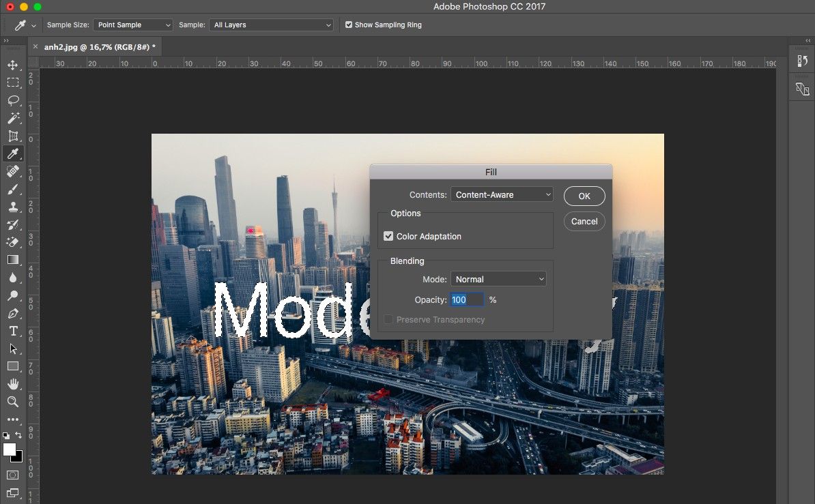815x504 pixels.
Task: Select the Brush tool
Action: point(12,189)
